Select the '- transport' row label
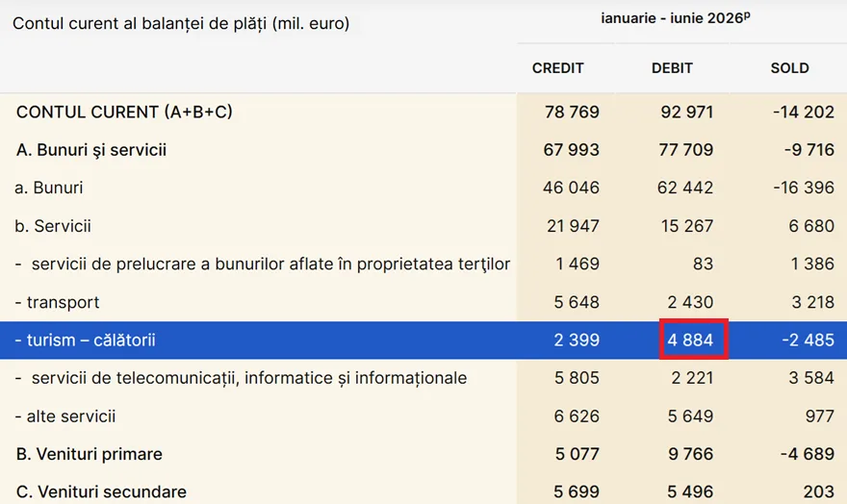 pyautogui.click(x=57, y=302)
